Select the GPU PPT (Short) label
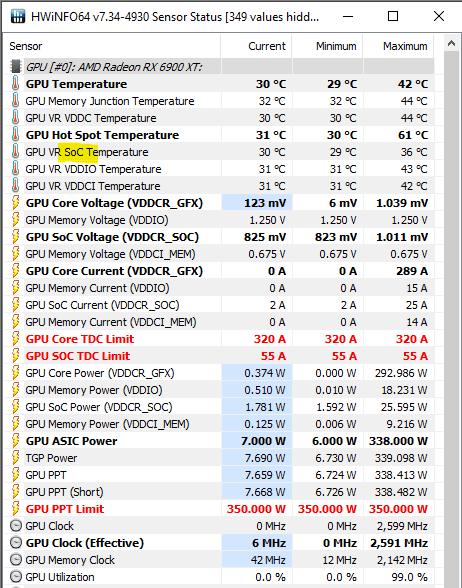 64,492
